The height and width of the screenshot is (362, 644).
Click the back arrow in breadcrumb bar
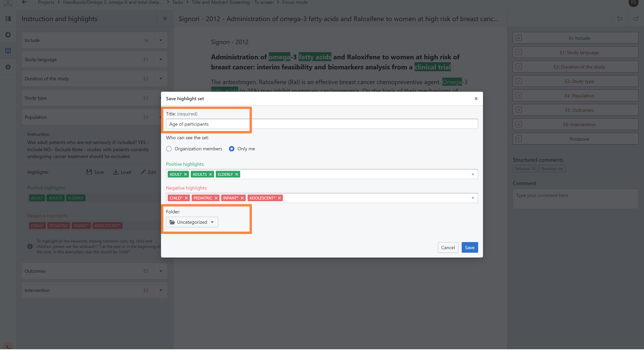pyautogui.click(x=24, y=3)
